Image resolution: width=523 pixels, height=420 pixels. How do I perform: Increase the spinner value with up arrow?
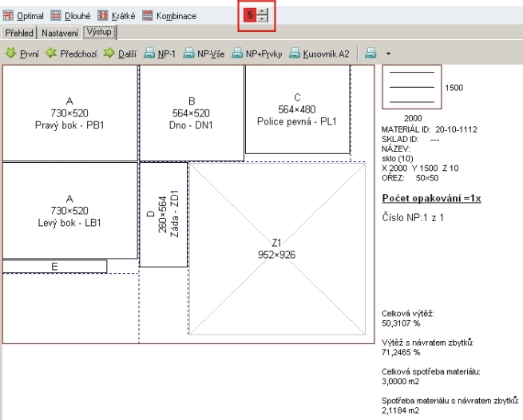tap(263, 12)
